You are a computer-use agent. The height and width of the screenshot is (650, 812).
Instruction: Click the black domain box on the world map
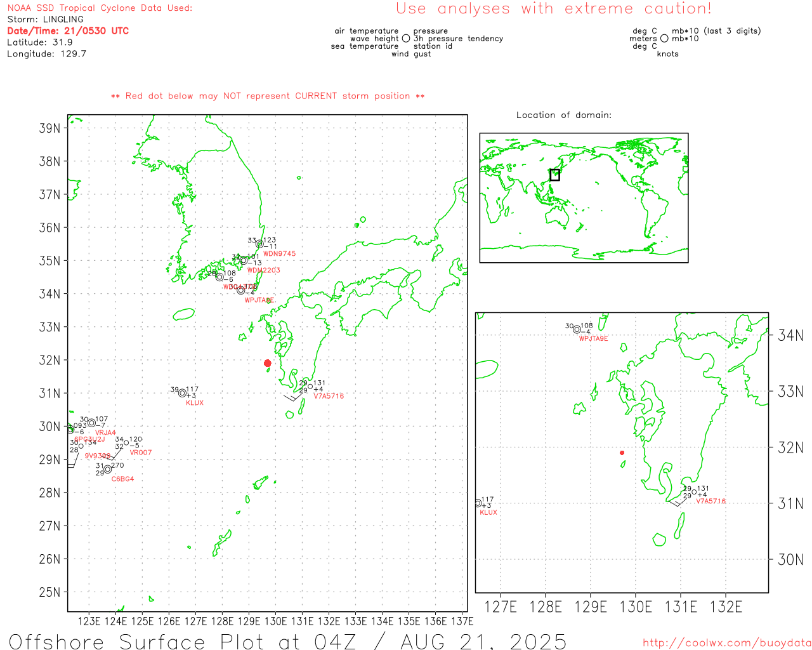tap(554, 175)
